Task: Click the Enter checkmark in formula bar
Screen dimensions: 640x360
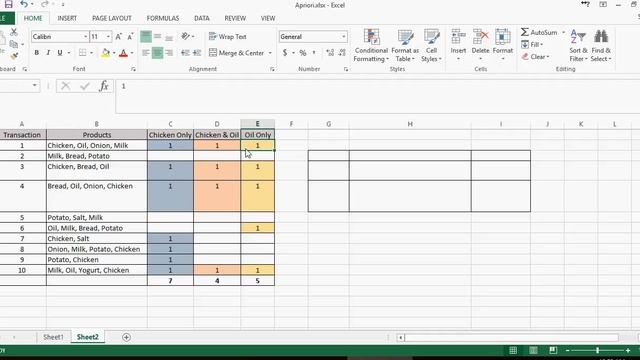Action: click(x=85, y=86)
